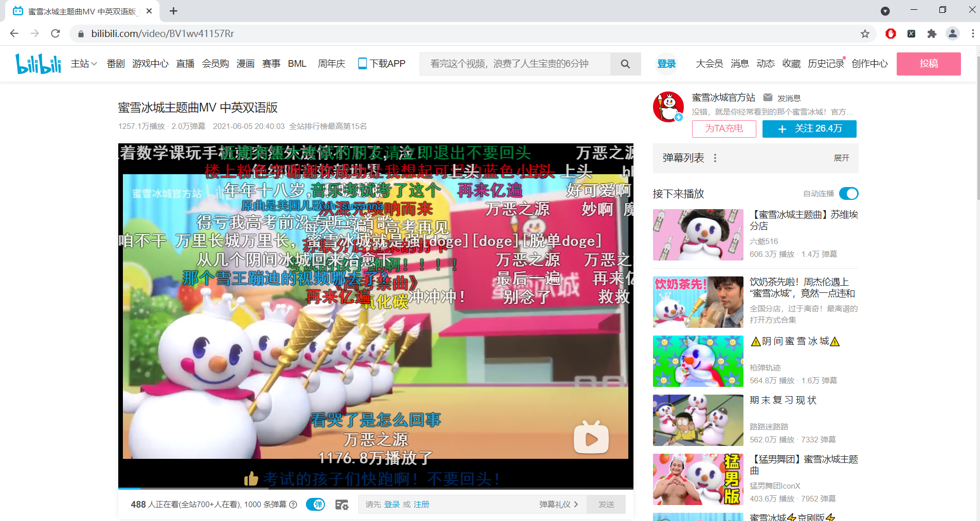Open 收藏 favorites
This screenshot has width=980, height=521.
click(x=791, y=64)
